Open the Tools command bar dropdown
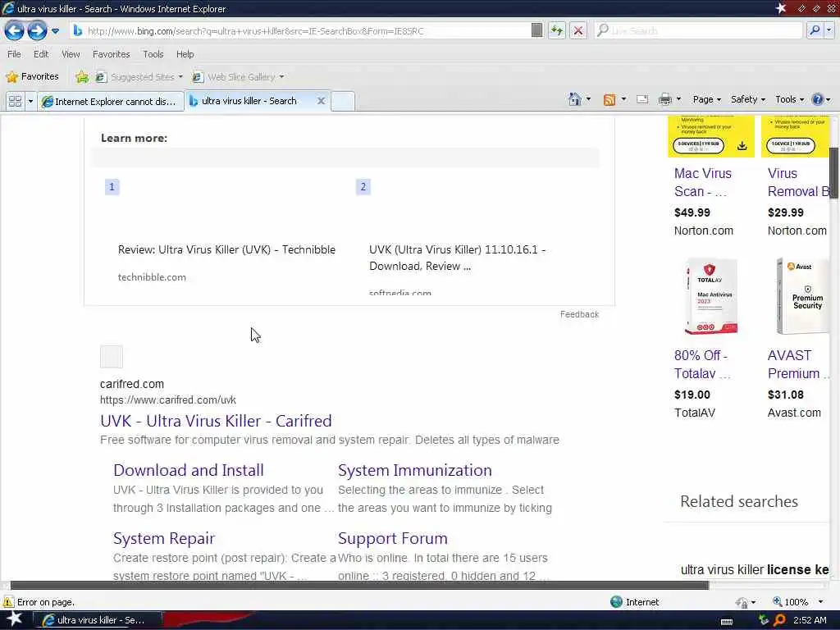Image resolution: width=840 pixels, height=630 pixels. tap(790, 99)
